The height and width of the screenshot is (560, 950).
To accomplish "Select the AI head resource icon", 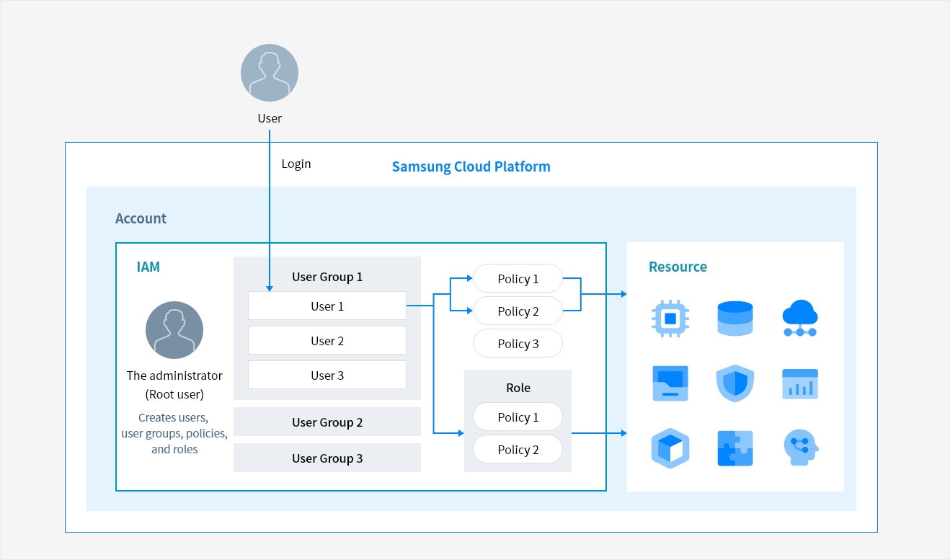I will [x=800, y=448].
